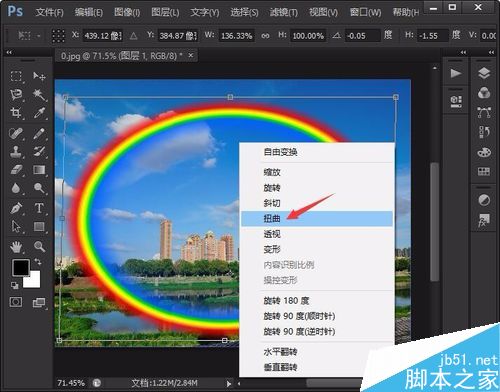
Task: Select the Eyedropper tool
Action: 39,113
